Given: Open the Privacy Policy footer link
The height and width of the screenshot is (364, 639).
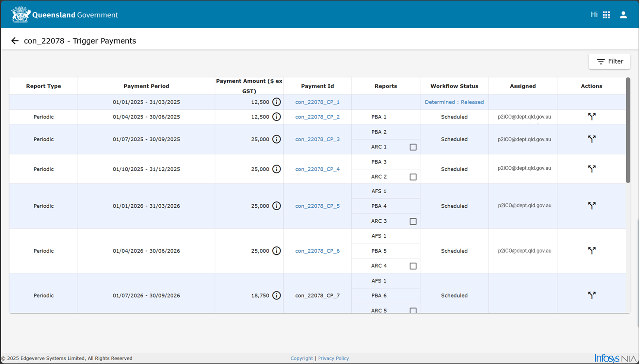Looking at the screenshot, I should (x=333, y=358).
